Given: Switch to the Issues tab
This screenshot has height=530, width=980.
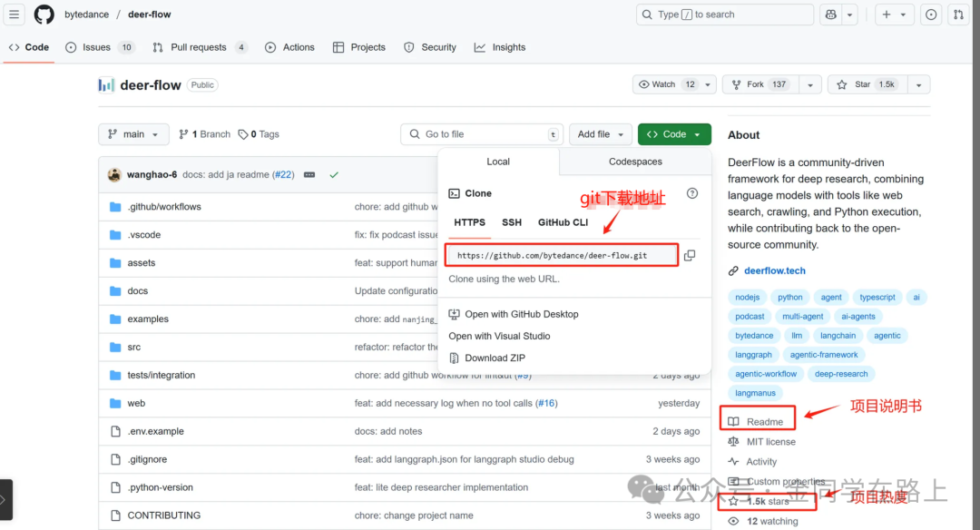Looking at the screenshot, I should (x=100, y=47).
